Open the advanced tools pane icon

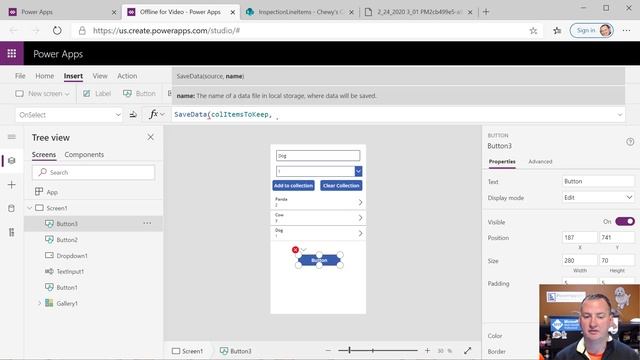pyautogui.click(x=12, y=232)
